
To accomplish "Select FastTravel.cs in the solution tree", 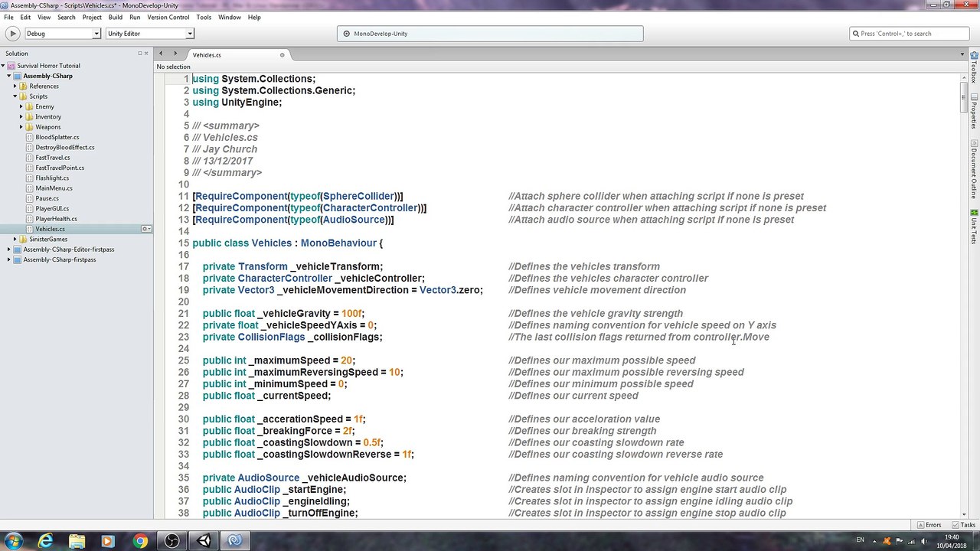I will click(52, 158).
